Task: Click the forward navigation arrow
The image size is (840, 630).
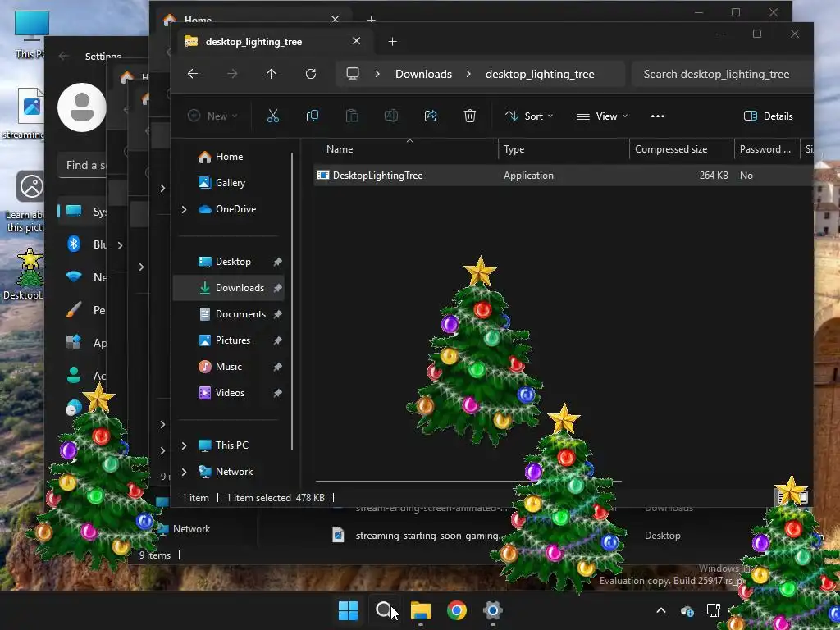Action: (x=232, y=74)
